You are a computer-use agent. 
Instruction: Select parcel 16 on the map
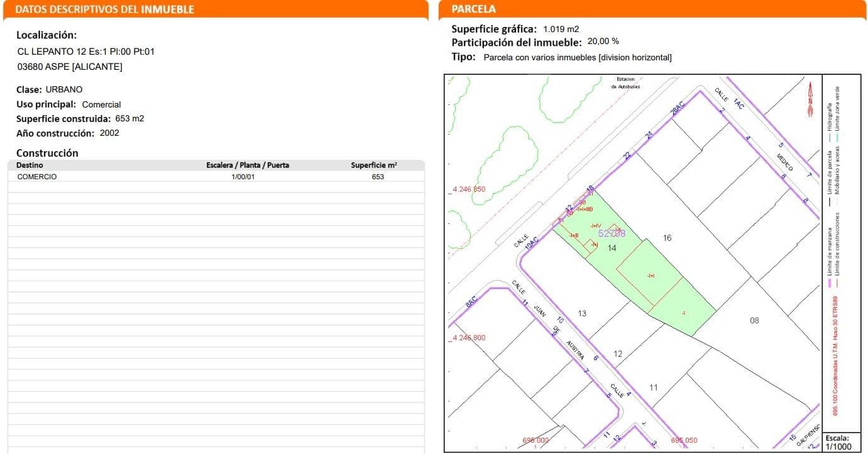tap(667, 238)
